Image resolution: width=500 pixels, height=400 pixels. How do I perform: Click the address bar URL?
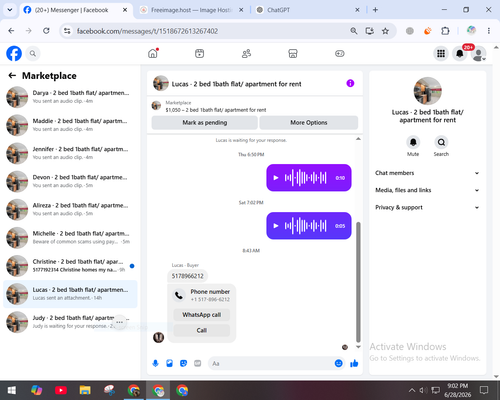pyautogui.click(x=147, y=31)
